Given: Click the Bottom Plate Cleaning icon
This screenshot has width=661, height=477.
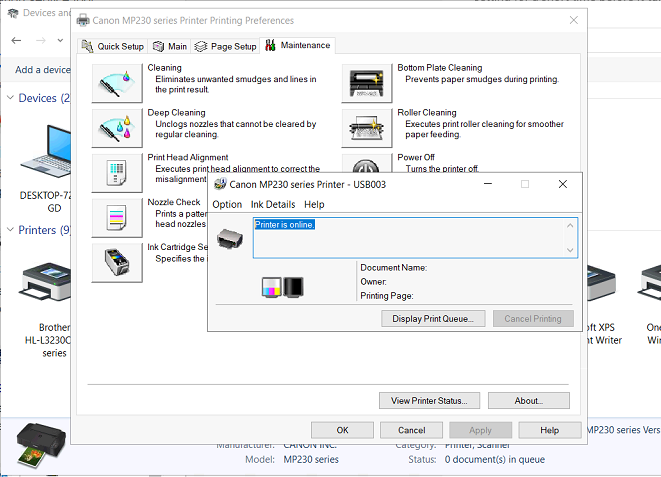Looking at the screenshot, I should (367, 83).
